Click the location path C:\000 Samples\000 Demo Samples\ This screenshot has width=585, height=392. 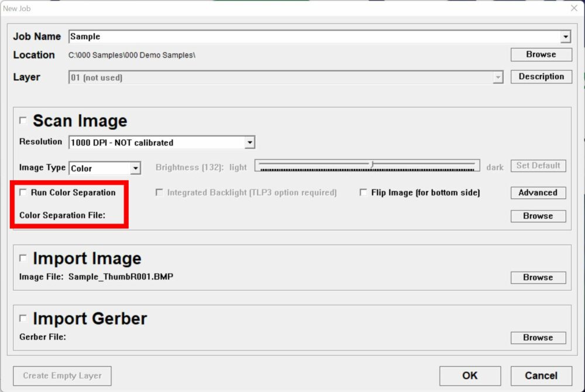(x=132, y=55)
